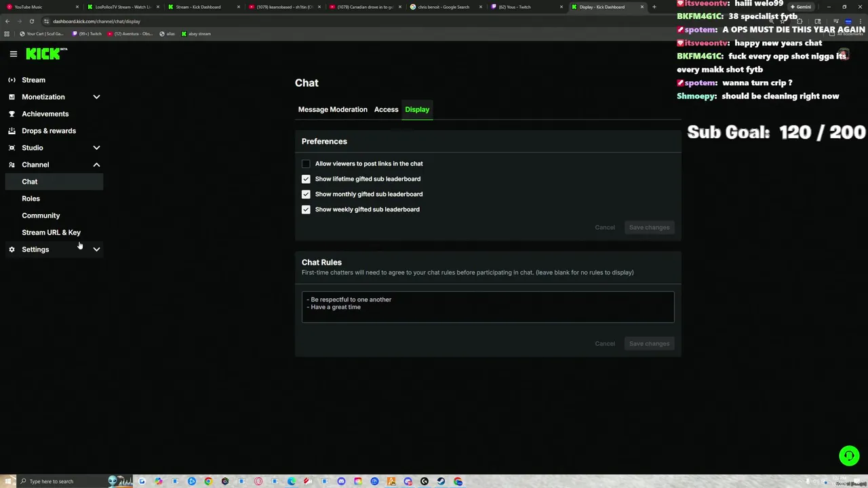
Task: Uncheck Show weekly gifted sub leaderboard
Action: 306,209
